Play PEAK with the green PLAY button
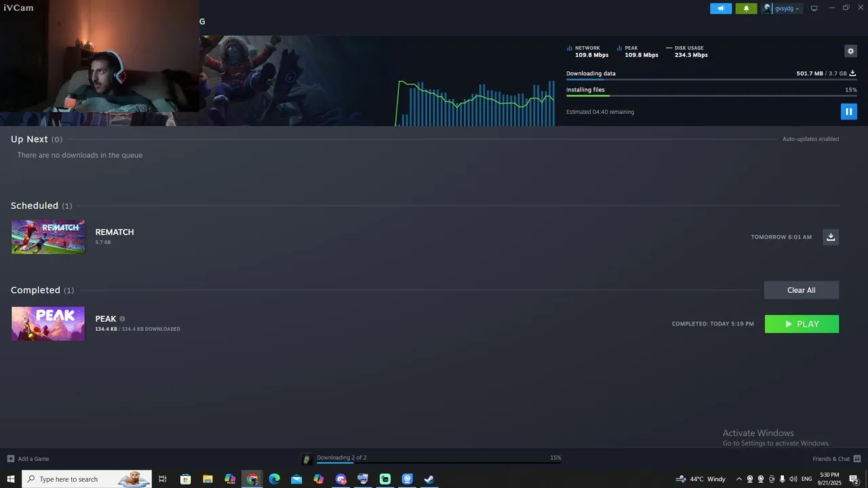This screenshot has width=868, height=488. 802,324
